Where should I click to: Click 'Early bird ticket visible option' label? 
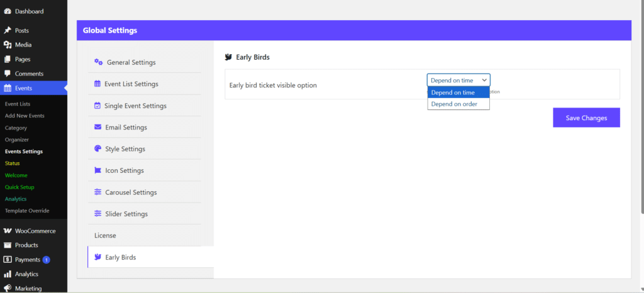coord(273,86)
